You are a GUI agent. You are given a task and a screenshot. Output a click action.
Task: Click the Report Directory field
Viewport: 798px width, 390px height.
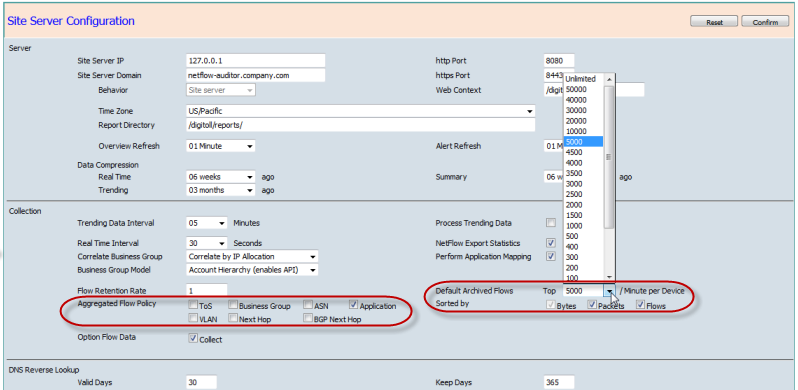point(360,125)
